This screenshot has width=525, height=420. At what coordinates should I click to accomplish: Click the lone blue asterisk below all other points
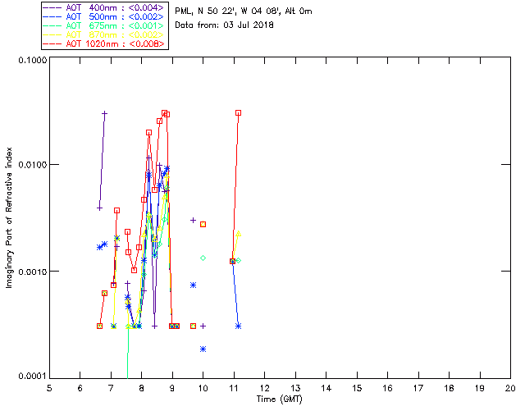[203, 349]
